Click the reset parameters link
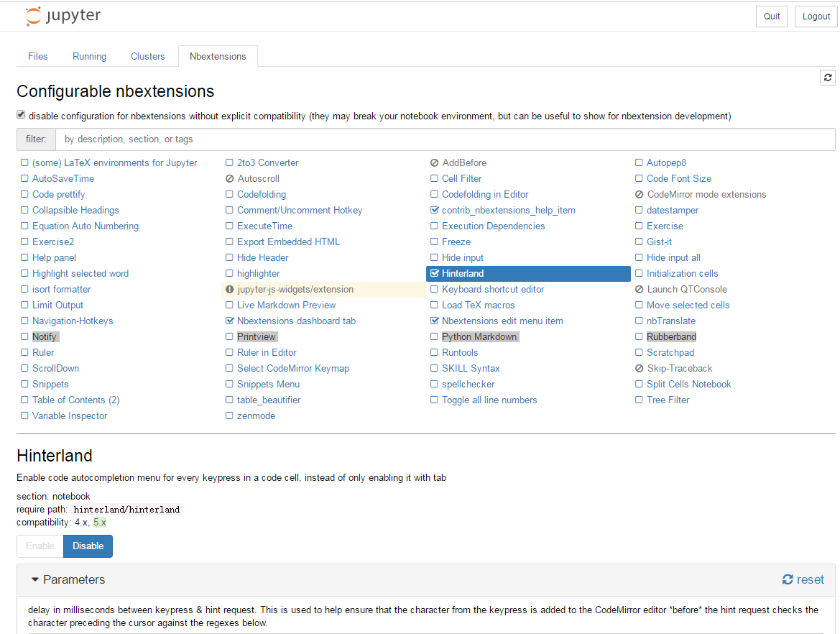 803,579
